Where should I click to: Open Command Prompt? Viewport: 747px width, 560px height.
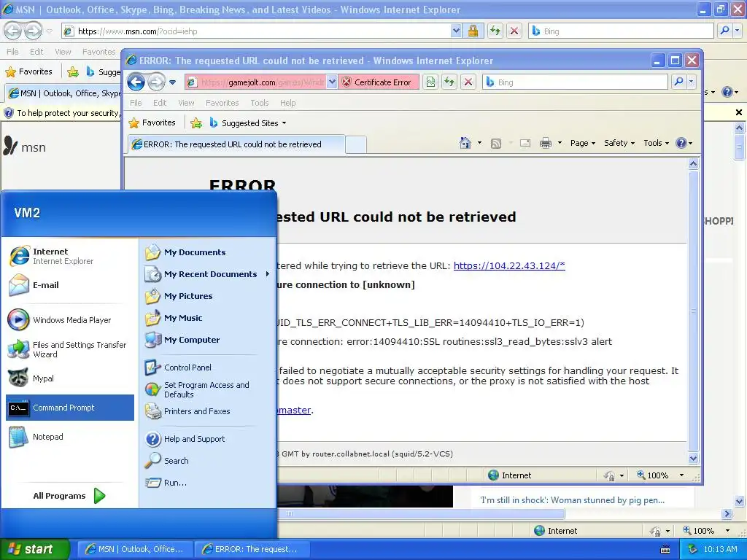[69, 408]
